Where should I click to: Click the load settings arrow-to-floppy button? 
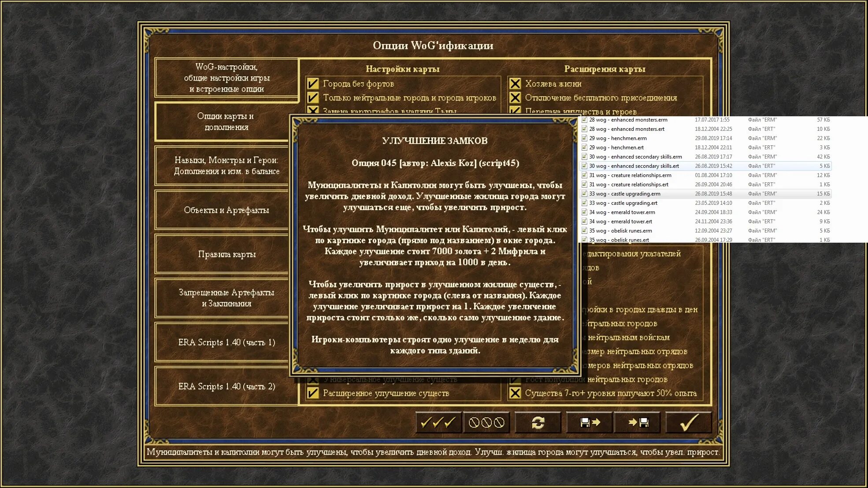tap(638, 423)
